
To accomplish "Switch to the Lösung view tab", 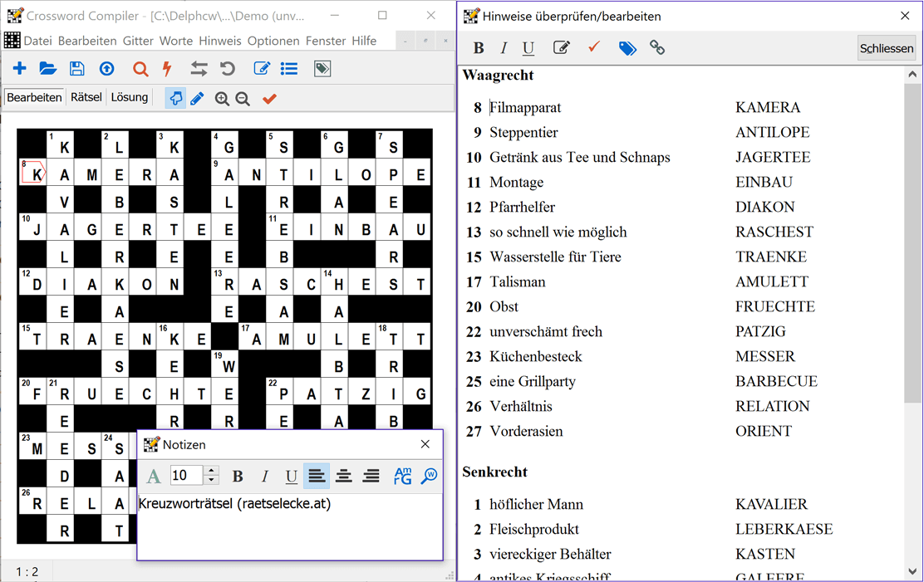I will tap(130, 97).
